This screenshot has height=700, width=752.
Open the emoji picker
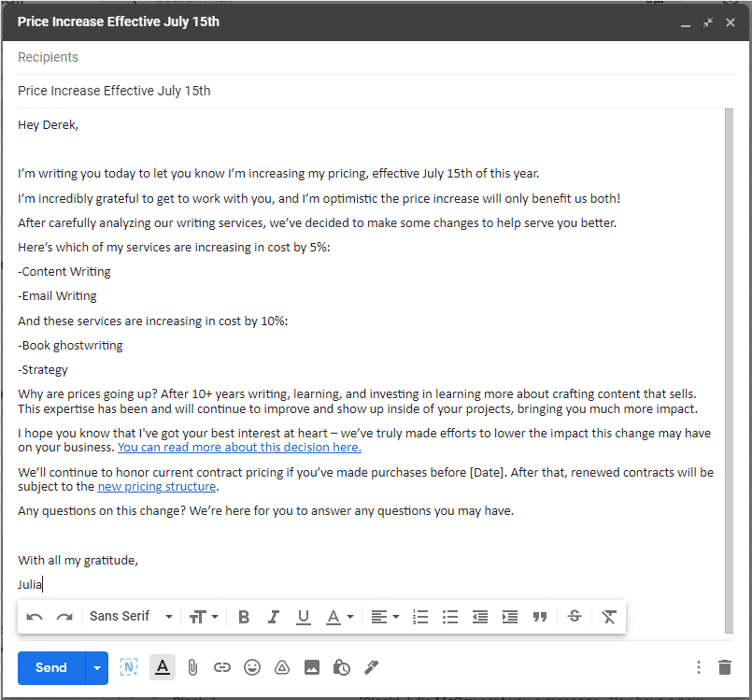pyautogui.click(x=252, y=667)
